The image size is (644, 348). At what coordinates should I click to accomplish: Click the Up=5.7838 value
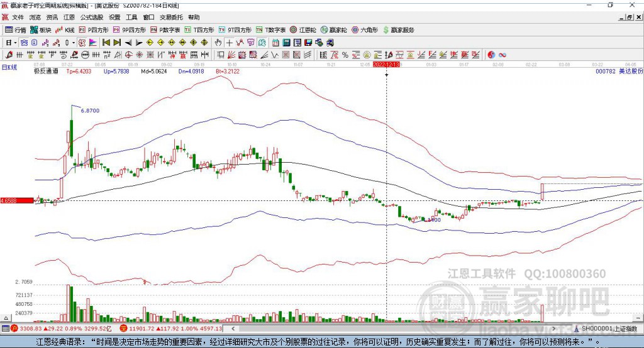pos(116,72)
